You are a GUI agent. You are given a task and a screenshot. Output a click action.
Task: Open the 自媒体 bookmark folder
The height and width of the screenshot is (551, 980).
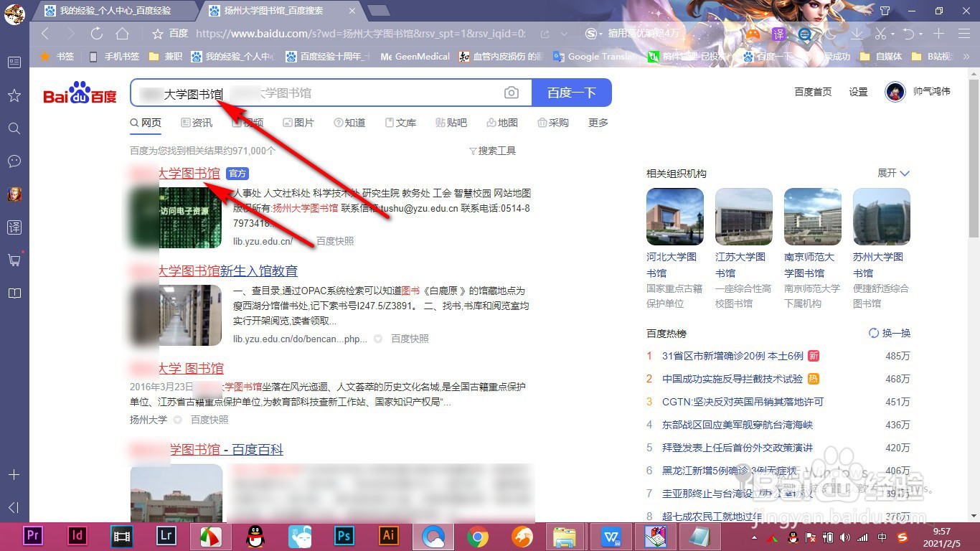(x=882, y=56)
